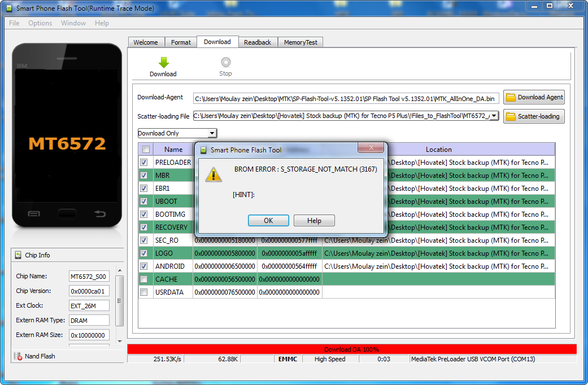Viewport: 588px width, 385px height.
Task: Close the BROM ERROR dialog
Action: [371, 147]
